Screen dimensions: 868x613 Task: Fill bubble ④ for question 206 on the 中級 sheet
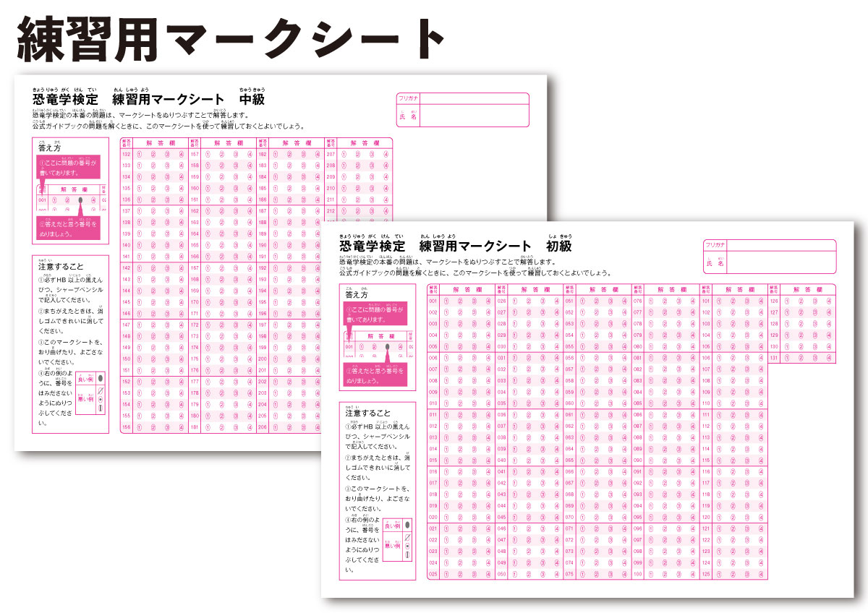click(x=318, y=427)
